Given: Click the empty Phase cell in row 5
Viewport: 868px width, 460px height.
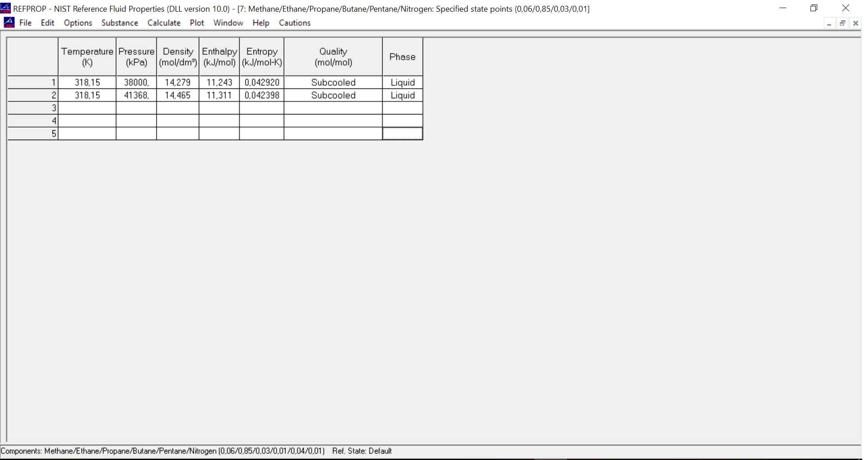Looking at the screenshot, I should [x=402, y=133].
